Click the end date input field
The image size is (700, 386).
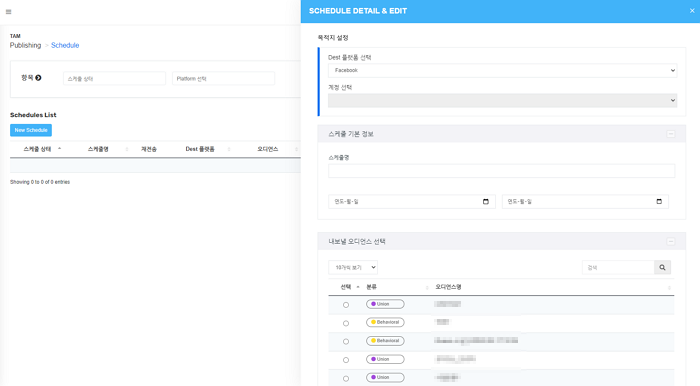tap(585, 202)
